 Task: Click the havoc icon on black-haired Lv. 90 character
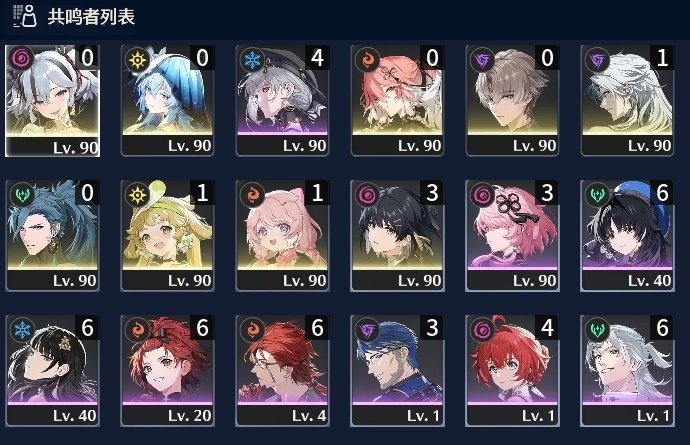point(368,194)
